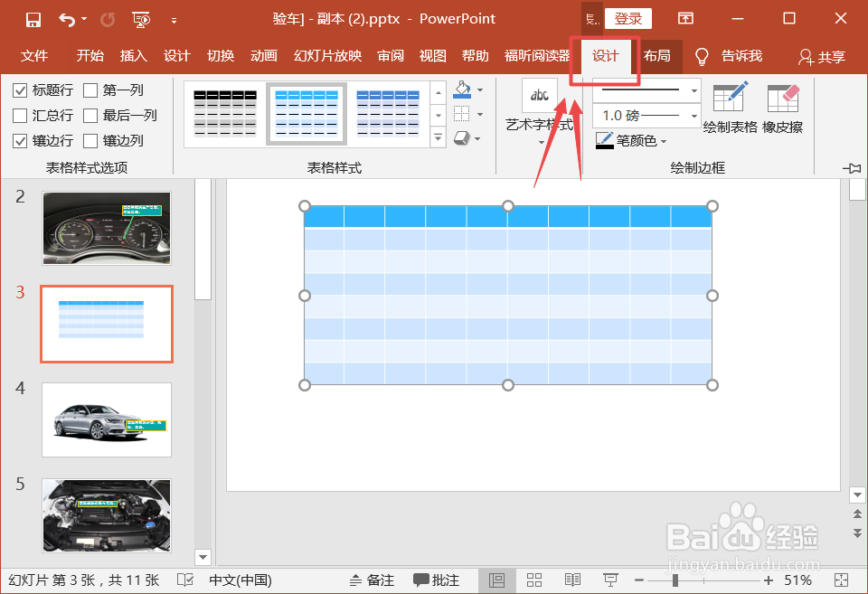Start slideshow from beginning icon

(141, 20)
